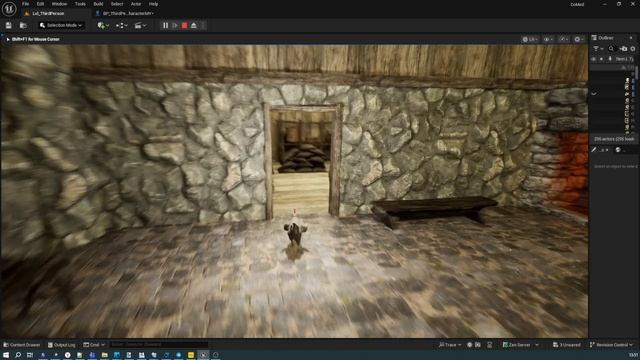Pause the play-in-editor simulation

(165, 25)
